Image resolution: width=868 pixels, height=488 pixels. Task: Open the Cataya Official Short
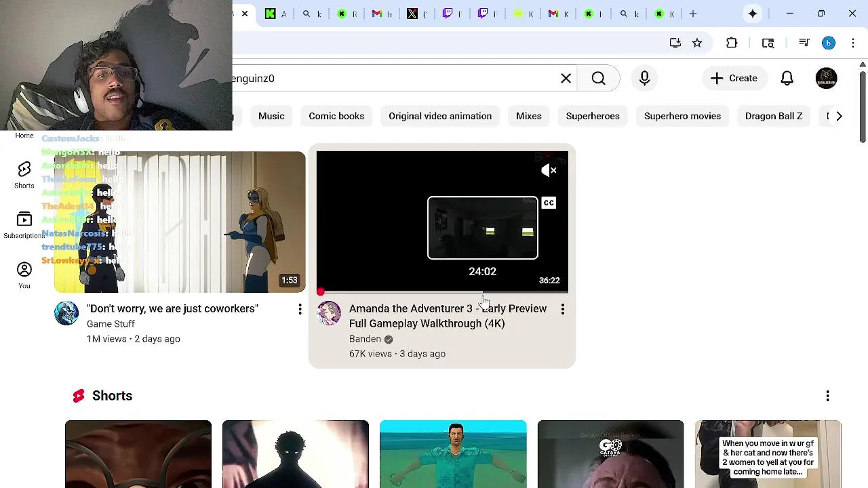click(610, 454)
